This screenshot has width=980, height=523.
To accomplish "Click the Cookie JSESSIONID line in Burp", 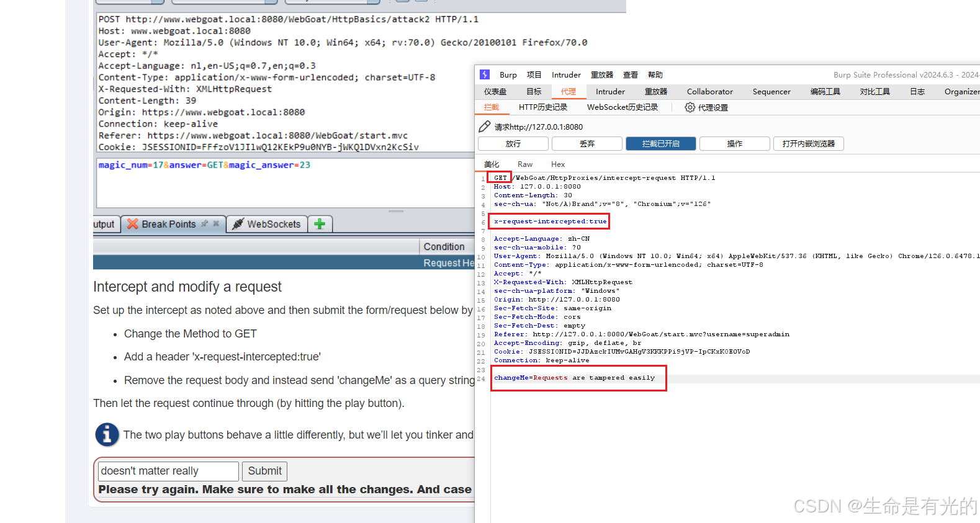I will click(622, 351).
